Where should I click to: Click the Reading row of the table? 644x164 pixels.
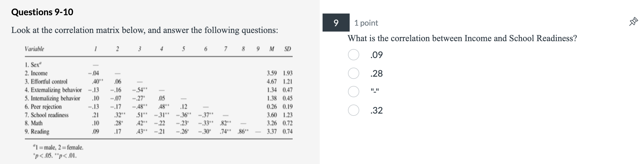(37, 131)
